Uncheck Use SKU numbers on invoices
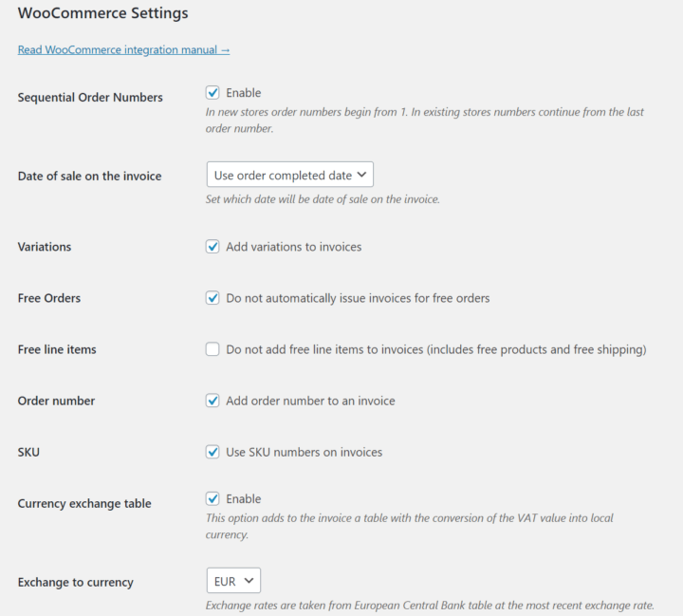Viewport: 683px width, 616px height. click(x=212, y=452)
